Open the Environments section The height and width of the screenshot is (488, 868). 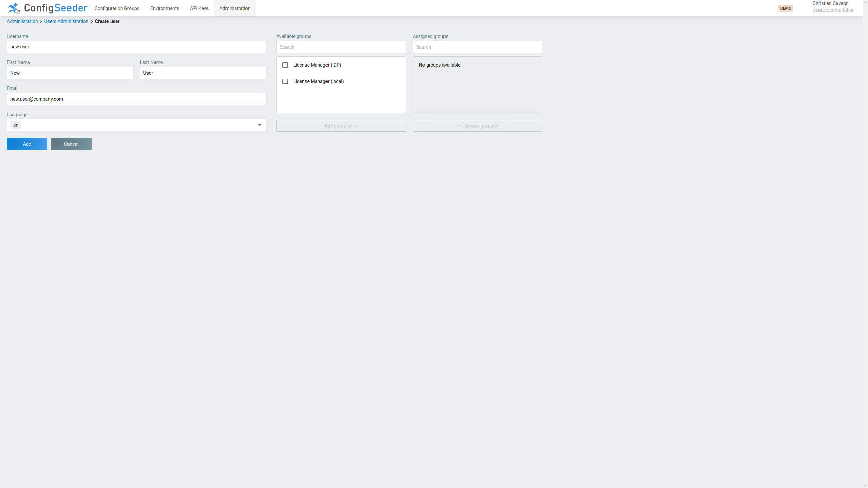click(x=164, y=8)
